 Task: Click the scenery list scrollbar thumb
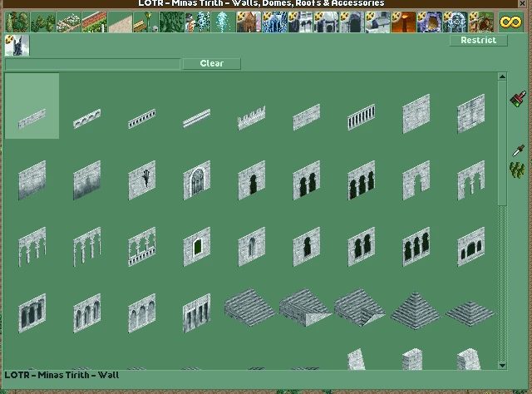click(x=502, y=143)
